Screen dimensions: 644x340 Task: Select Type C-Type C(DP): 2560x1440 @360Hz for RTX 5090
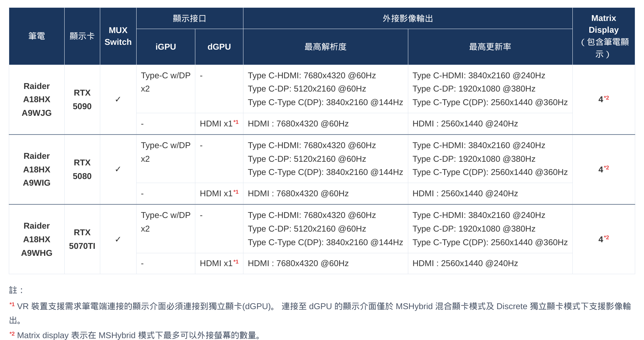pos(490,102)
